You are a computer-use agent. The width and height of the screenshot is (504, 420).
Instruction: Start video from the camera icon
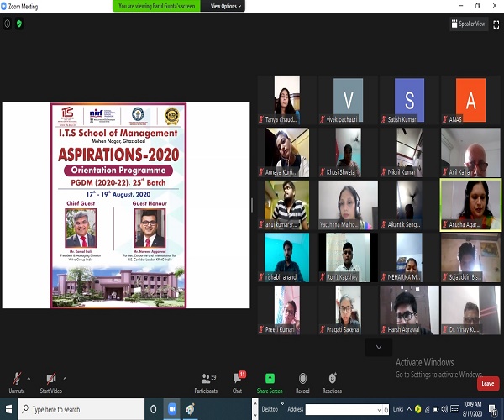[51, 382]
